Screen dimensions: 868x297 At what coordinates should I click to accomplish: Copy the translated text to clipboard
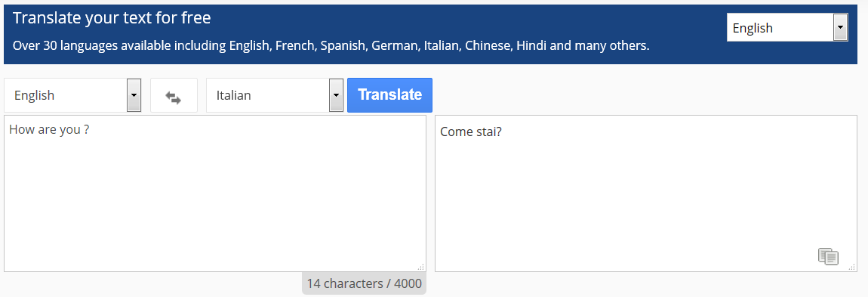(828, 256)
